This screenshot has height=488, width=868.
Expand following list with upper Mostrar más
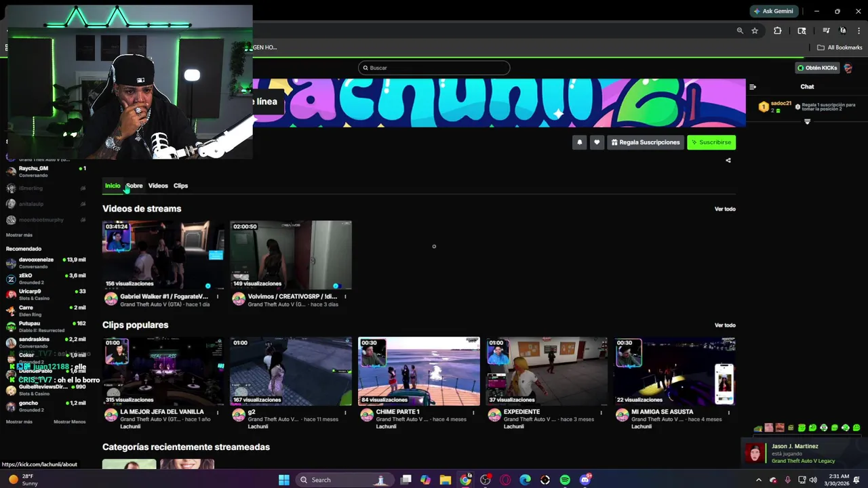19,235
